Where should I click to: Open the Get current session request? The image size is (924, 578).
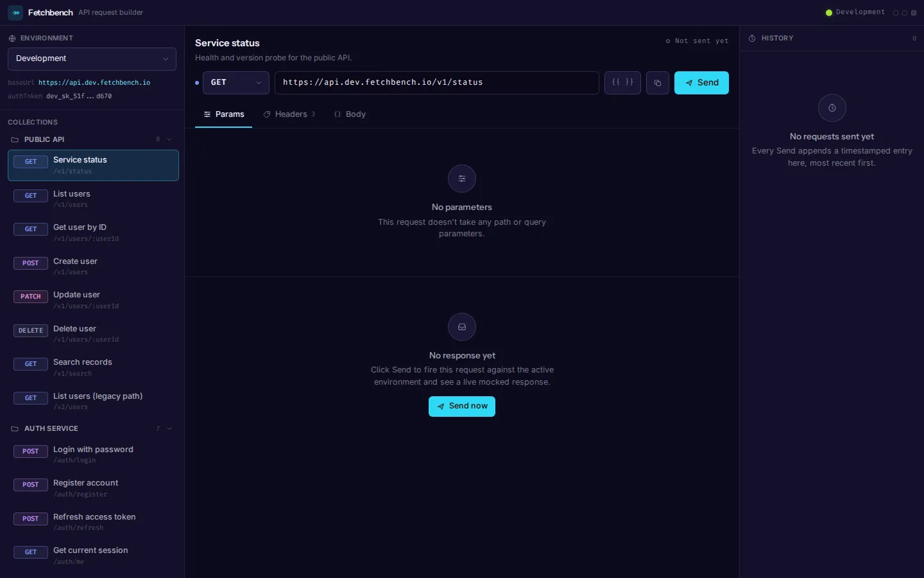[x=93, y=556]
